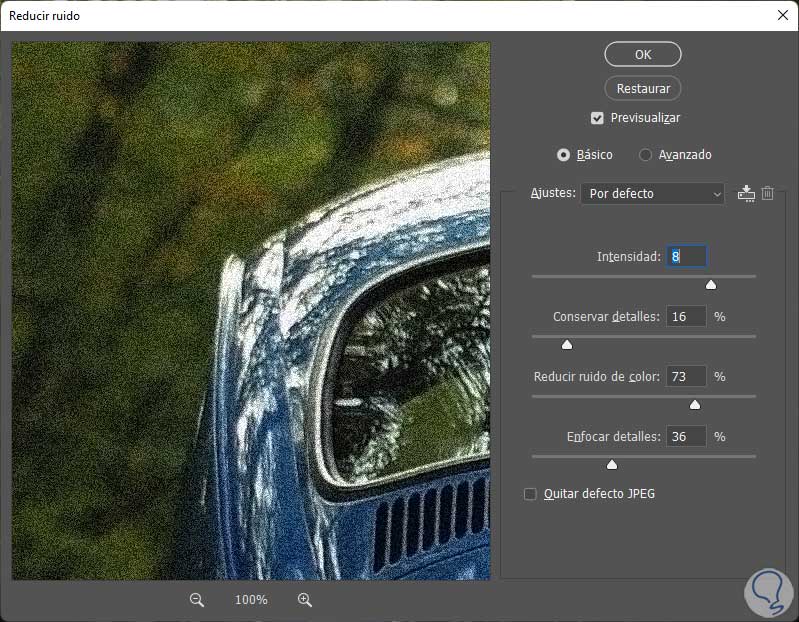Confirm with the OK button
The image size is (799, 622).
pyautogui.click(x=643, y=55)
